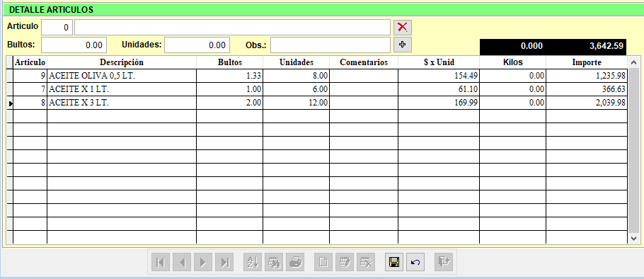
Task: Click the Importe column header
Action: [x=587, y=62]
